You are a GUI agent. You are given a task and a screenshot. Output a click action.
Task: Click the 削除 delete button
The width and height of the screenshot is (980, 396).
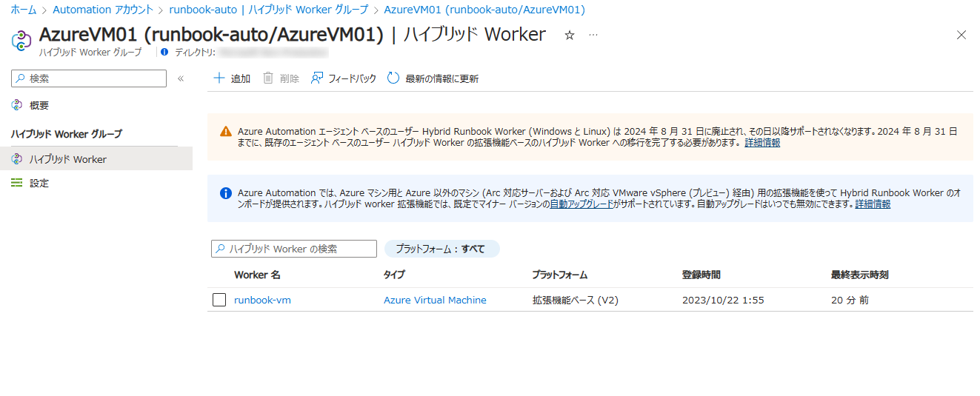tap(281, 78)
